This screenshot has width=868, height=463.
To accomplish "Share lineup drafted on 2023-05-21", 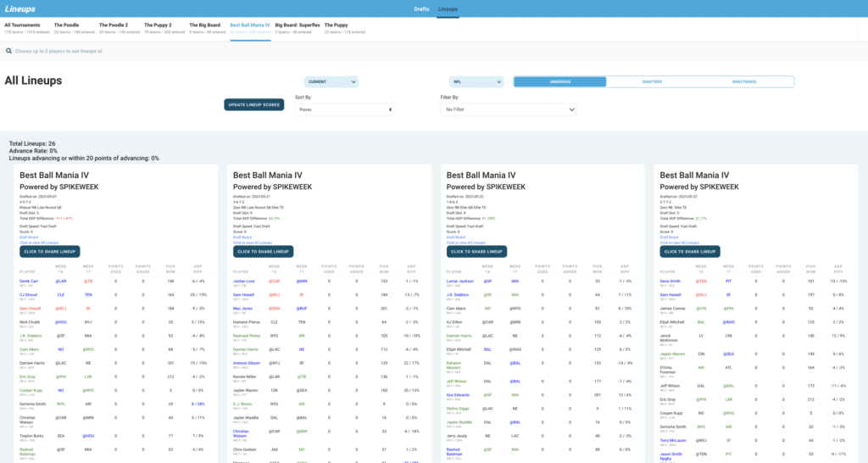I will coord(263,252).
